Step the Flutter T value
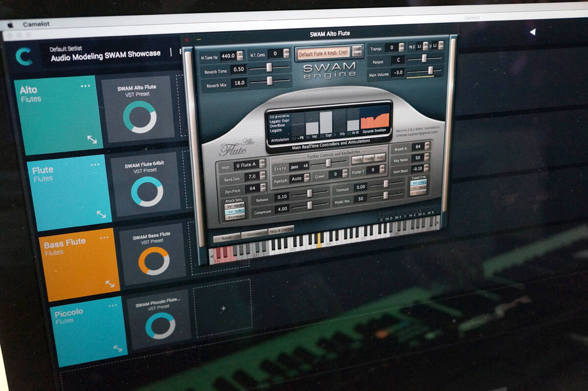 tap(382, 170)
